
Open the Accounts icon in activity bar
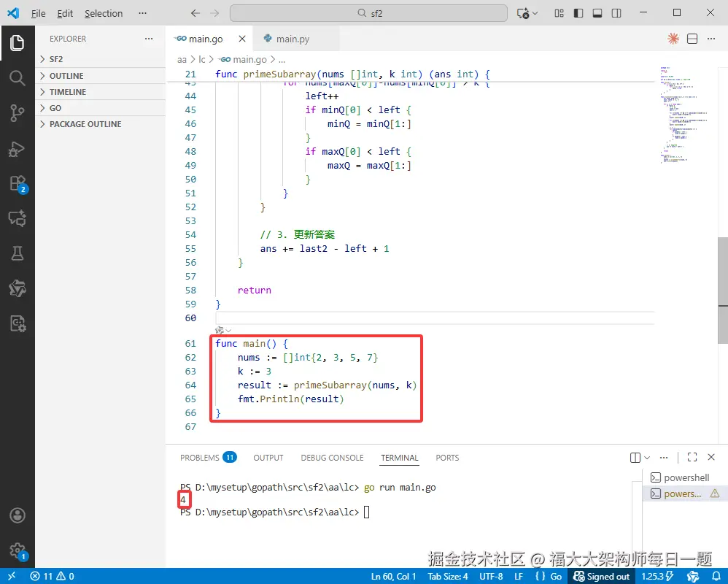tap(18, 515)
